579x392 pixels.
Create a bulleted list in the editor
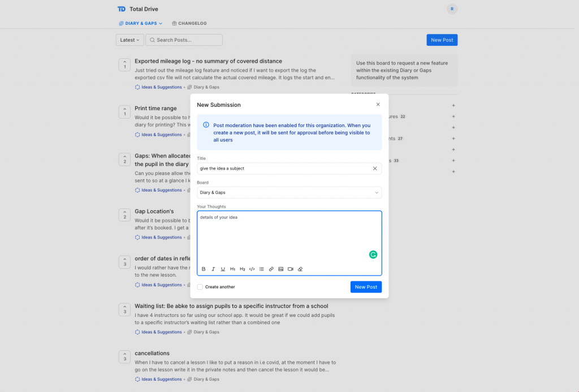[261, 268]
